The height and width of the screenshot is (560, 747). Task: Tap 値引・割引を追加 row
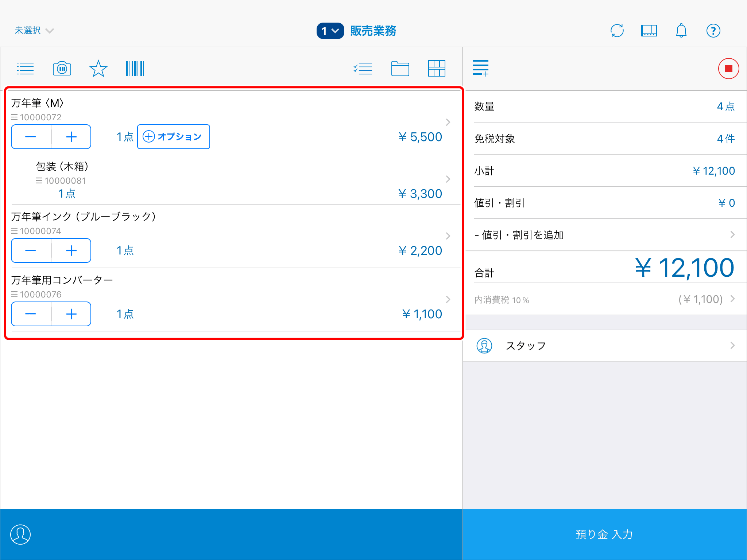605,235
